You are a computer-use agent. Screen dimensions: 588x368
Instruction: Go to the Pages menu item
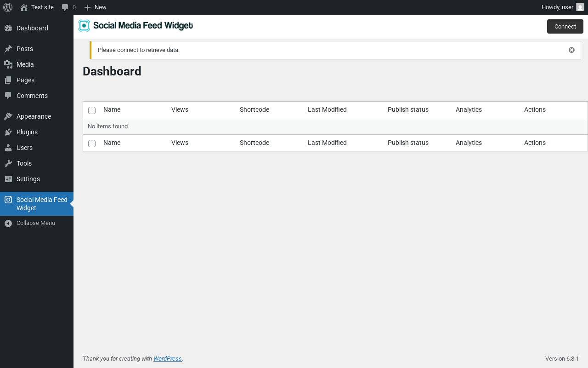(25, 80)
